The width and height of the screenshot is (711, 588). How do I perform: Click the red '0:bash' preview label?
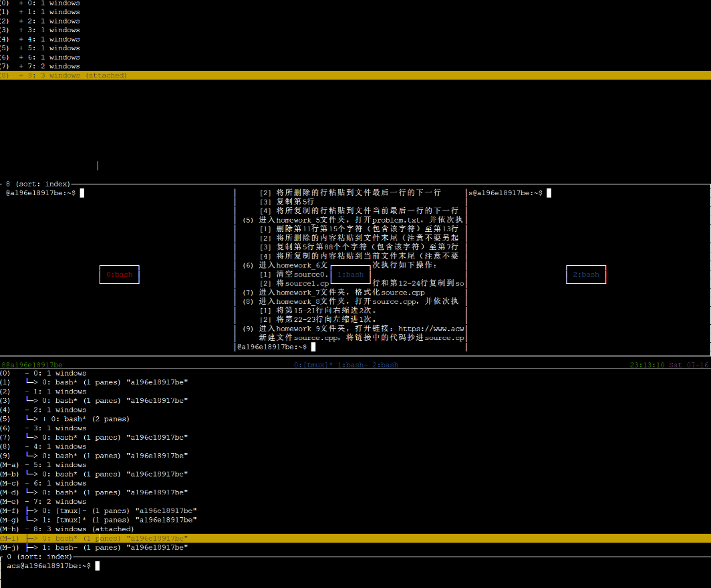(119, 275)
